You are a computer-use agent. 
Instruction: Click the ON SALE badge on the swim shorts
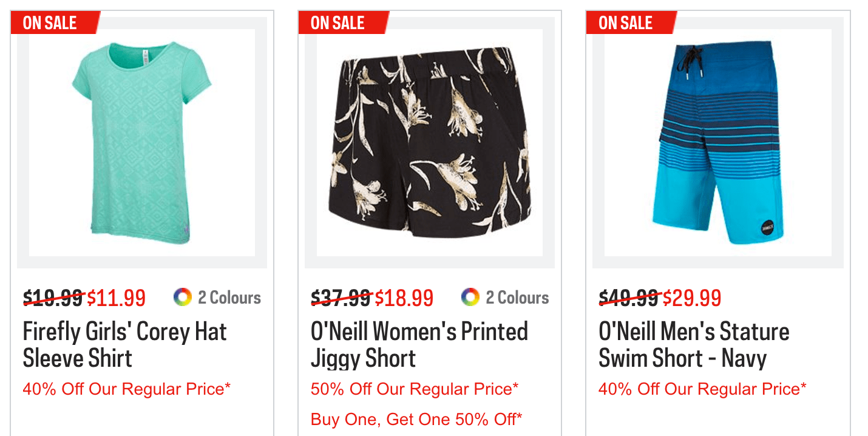[x=627, y=23]
